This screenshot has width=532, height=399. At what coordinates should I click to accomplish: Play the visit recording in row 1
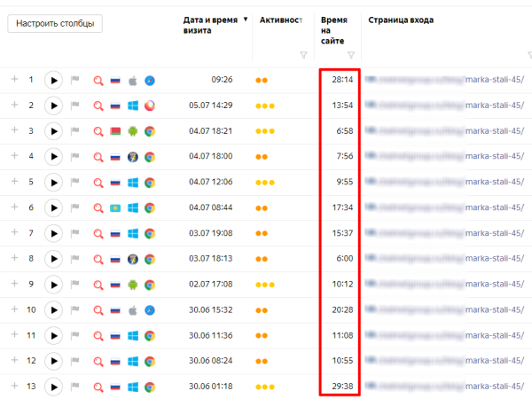tap(53, 81)
